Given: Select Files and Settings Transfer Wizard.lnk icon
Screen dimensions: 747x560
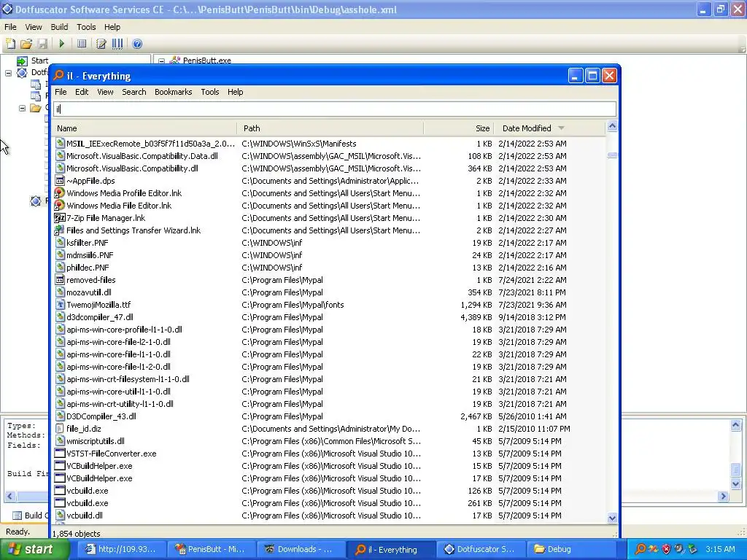Looking at the screenshot, I should 60,230.
